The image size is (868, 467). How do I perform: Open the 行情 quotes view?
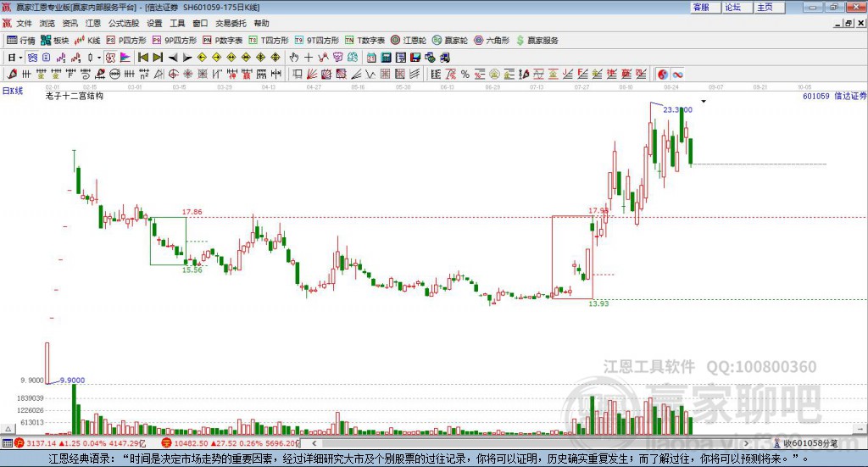click(21, 41)
